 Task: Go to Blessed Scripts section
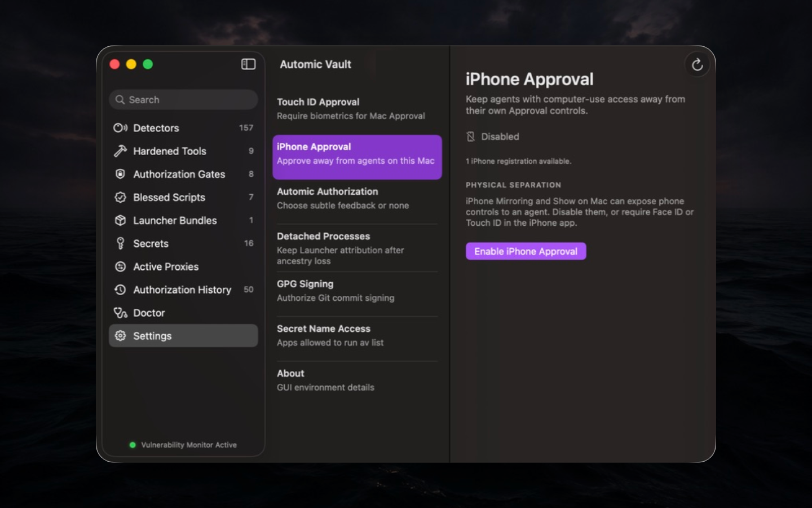(x=183, y=198)
